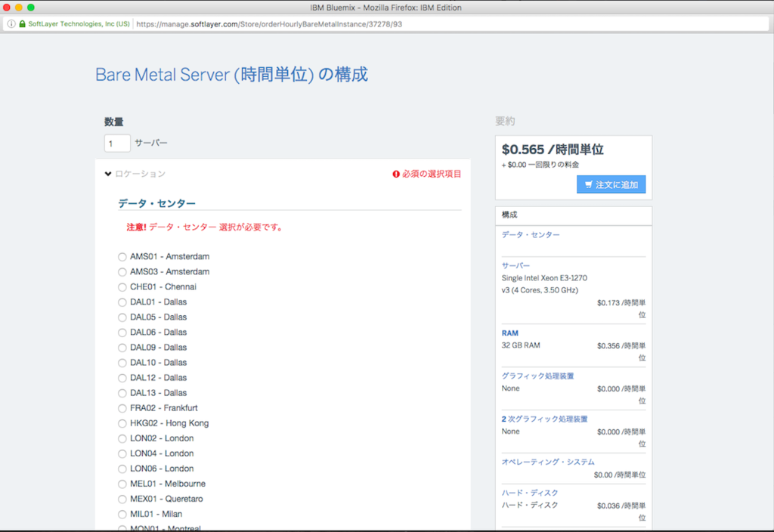Collapse the ロケーション section chevron
The image size is (774, 532).
[108, 174]
